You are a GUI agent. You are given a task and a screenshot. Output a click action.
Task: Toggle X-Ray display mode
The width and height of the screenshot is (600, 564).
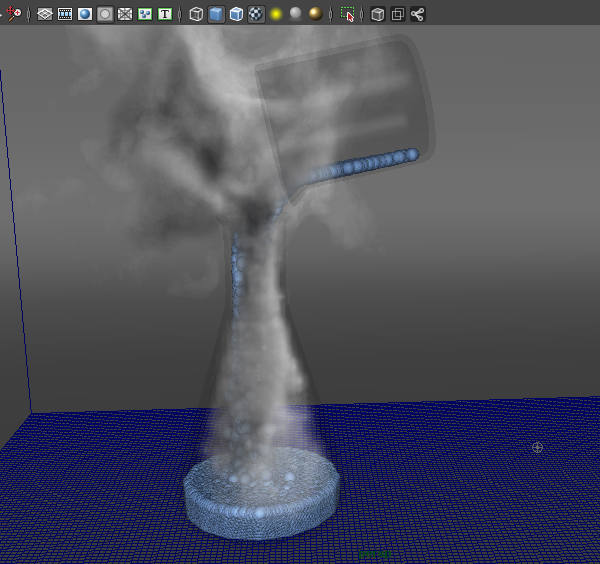click(378, 15)
